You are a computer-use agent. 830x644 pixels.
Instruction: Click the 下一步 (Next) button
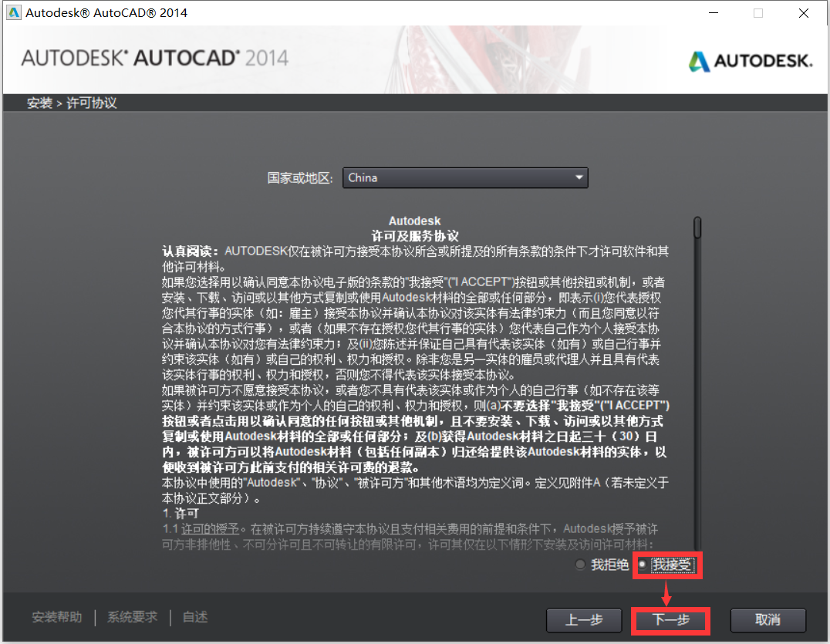[670, 619]
